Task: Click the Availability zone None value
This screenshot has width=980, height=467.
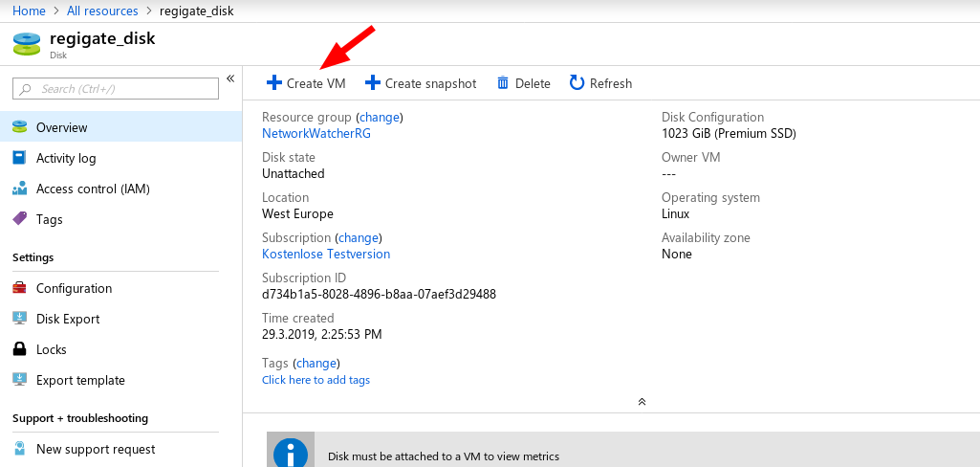Action: point(676,254)
